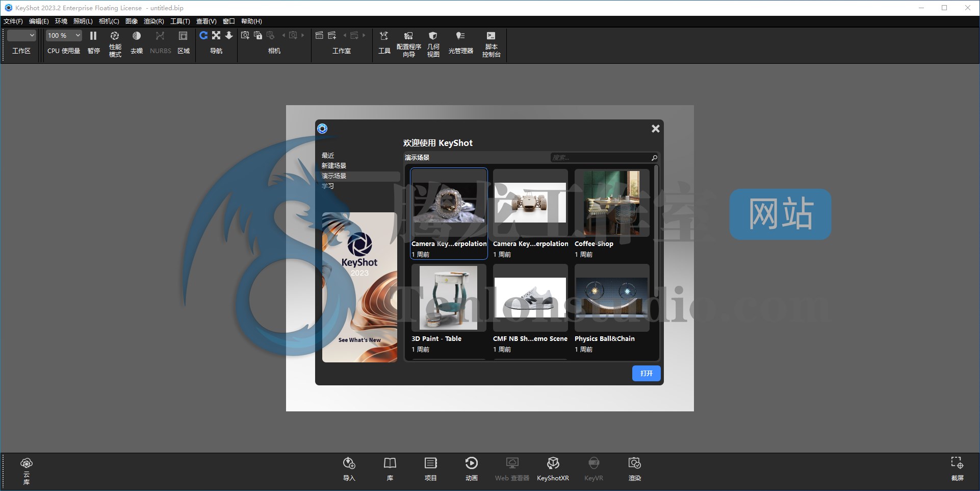Click the first Studio icon

click(319, 35)
